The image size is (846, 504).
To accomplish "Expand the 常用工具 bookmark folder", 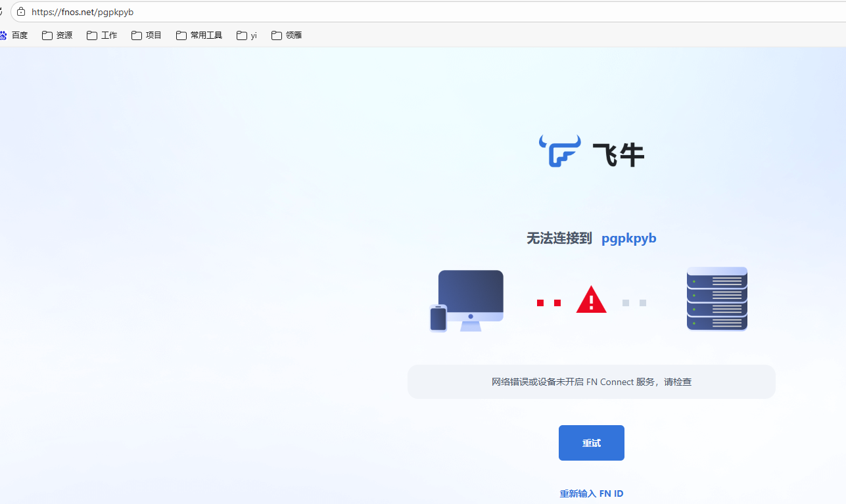I will (199, 35).
